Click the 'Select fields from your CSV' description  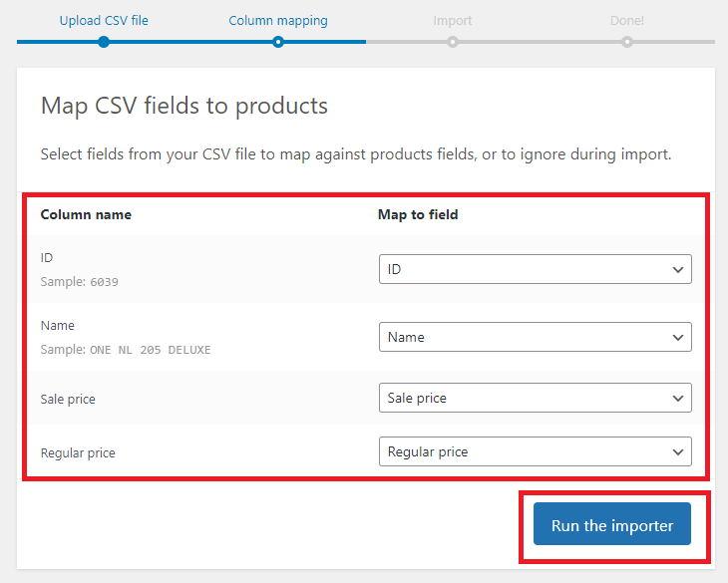[356, 154]
